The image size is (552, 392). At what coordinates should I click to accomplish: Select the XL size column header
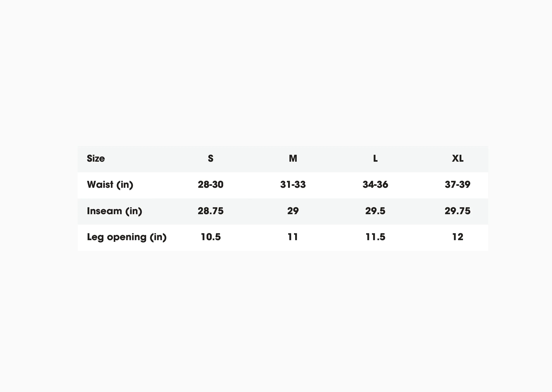(458, 158)
